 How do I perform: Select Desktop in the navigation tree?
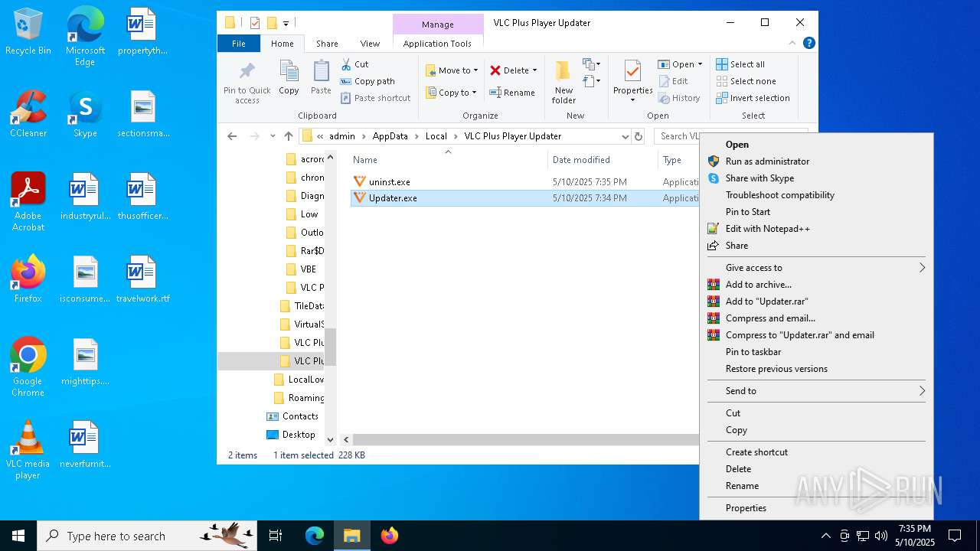(x=290, y=435)
